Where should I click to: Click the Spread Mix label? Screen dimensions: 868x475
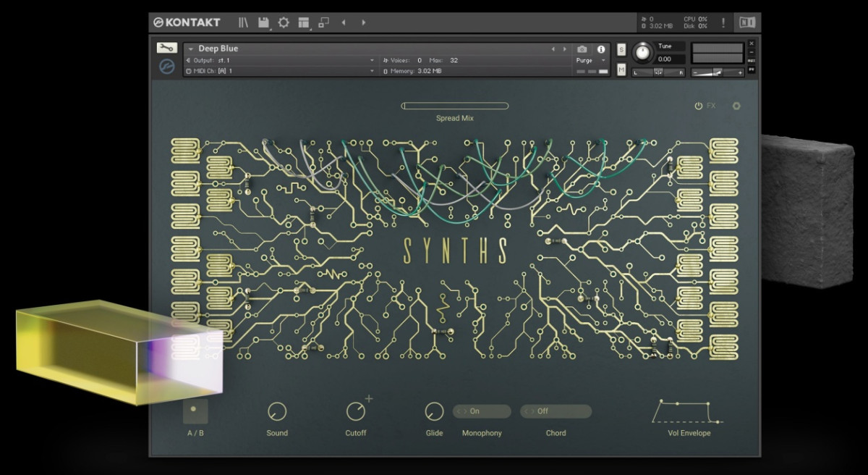coord(455,118)
